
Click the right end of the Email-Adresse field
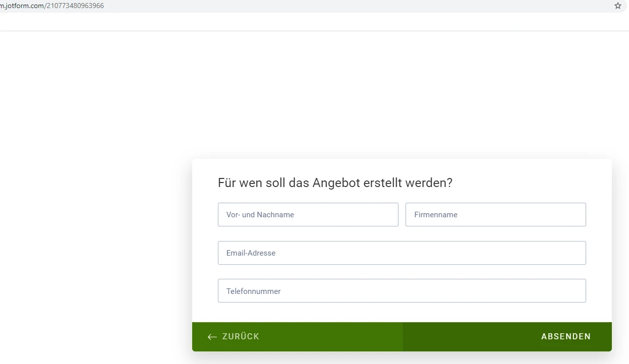[570, 253]
